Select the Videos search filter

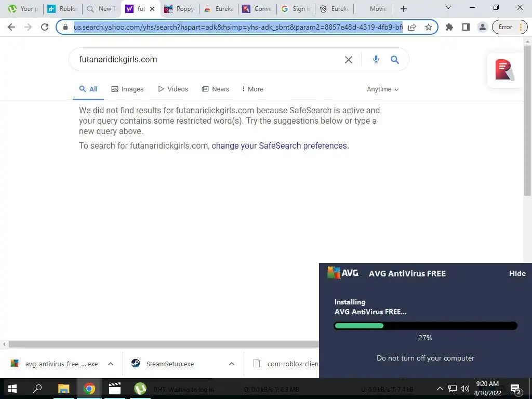click(173, 89)
